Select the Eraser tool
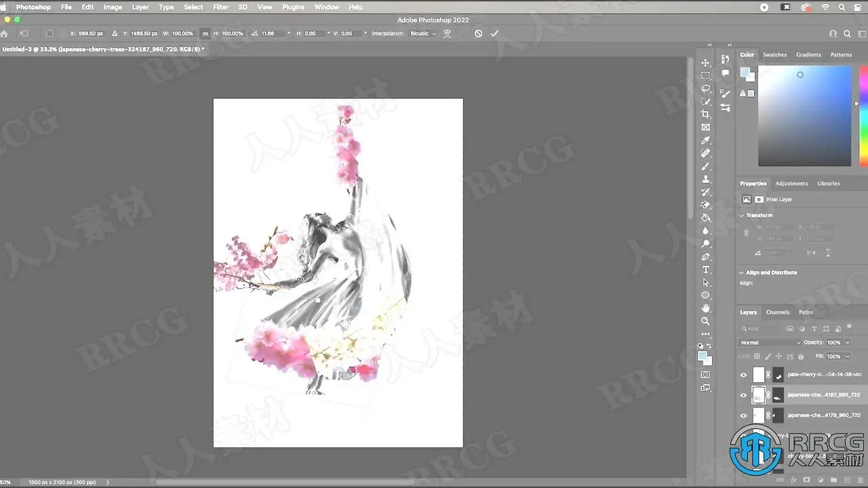This screenshot has height=488, width=868. [706, 205]
